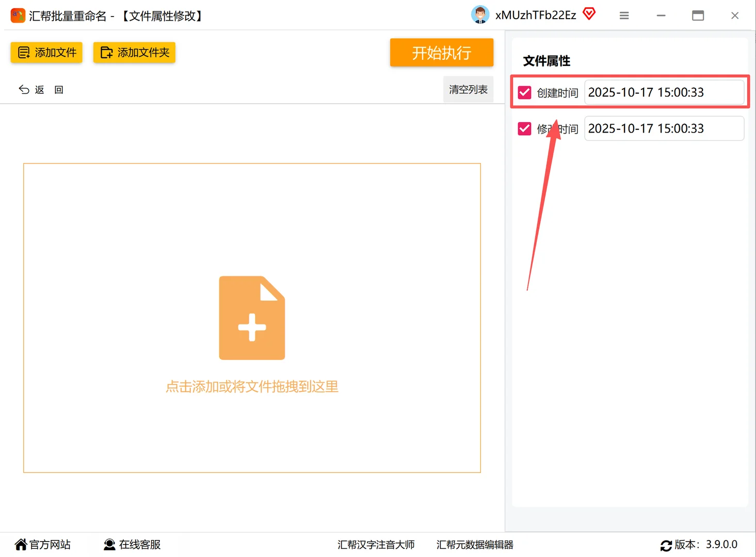
Task: Click the folder-plus icon on 添加文件夹 button
Action: click(x=106, y=52)
